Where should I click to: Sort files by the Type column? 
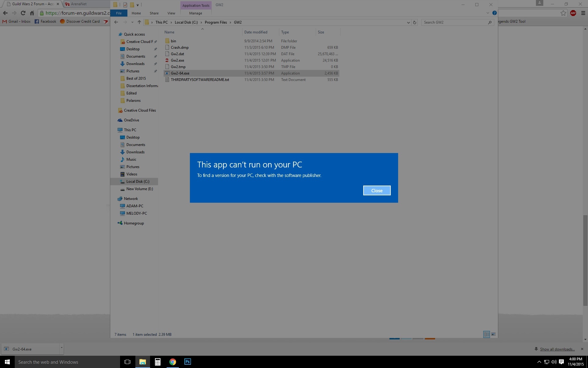pos(297,32)
